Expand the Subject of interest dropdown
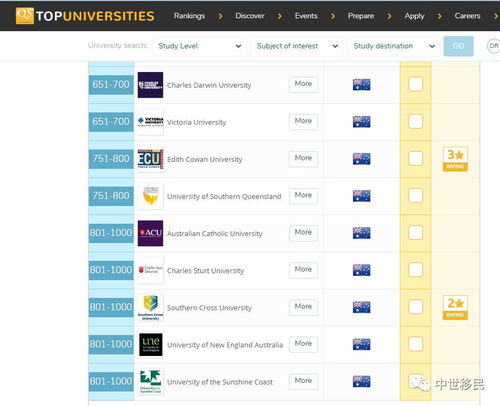500x406 pixels. (297, 46)
